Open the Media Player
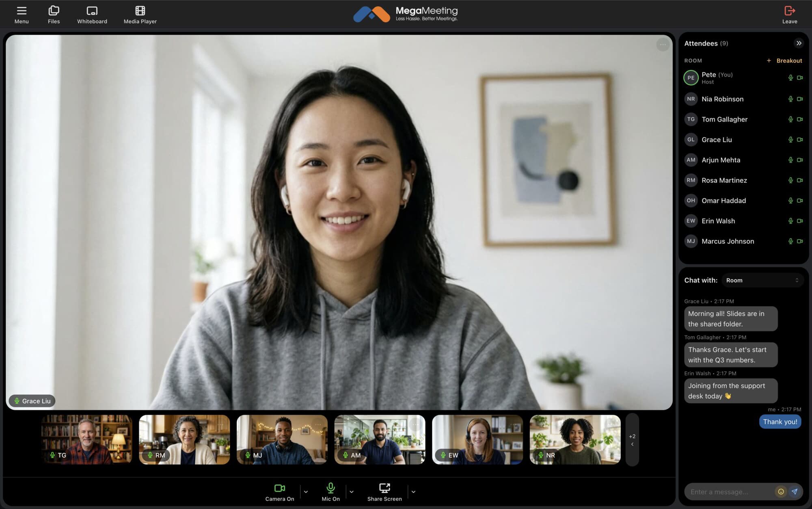The image size is (812, 509). (140, 15)
